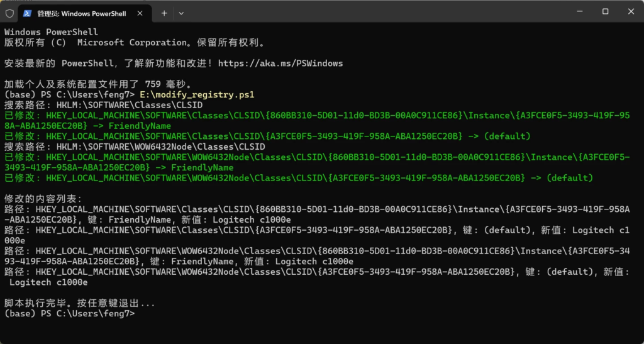Click the administrator shield icon in title bar
Screen dimensions: 644x344
pos(9,13)
